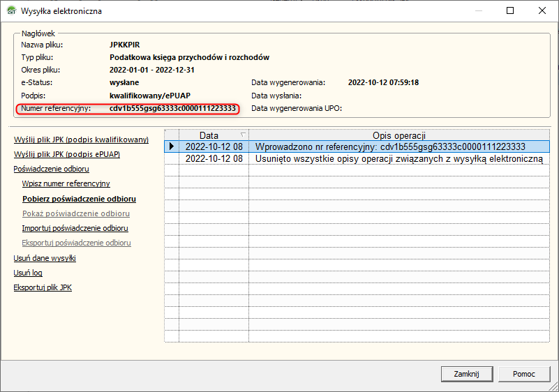Click Wpisz numer referencyjny
The image size is (559, 392).
66,183
